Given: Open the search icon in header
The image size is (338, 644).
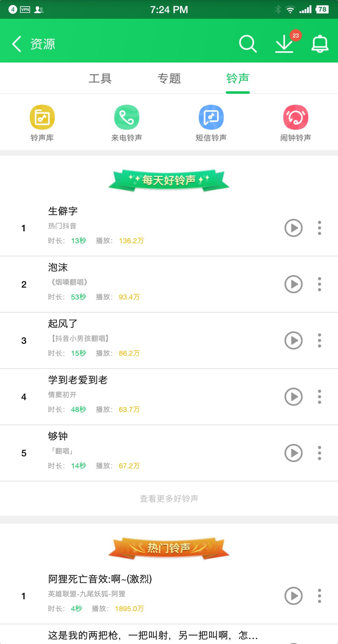Looking at the screenshot, I should 248,43.
